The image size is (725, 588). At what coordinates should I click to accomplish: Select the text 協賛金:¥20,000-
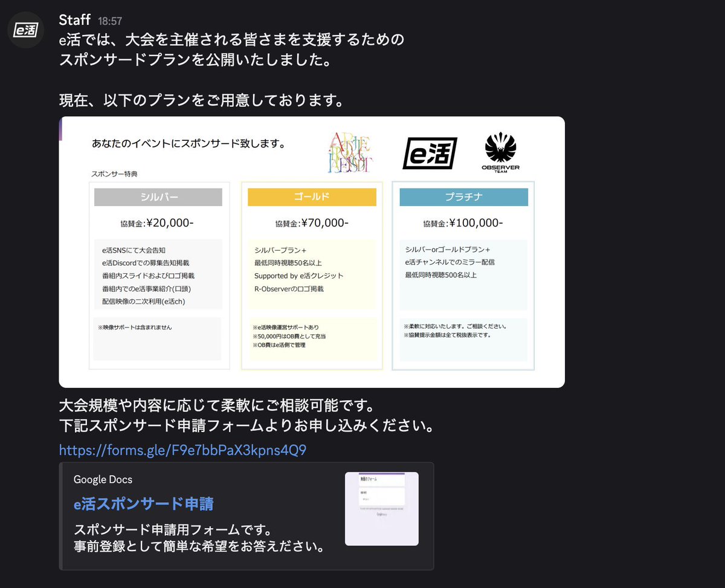pos(157,223)
